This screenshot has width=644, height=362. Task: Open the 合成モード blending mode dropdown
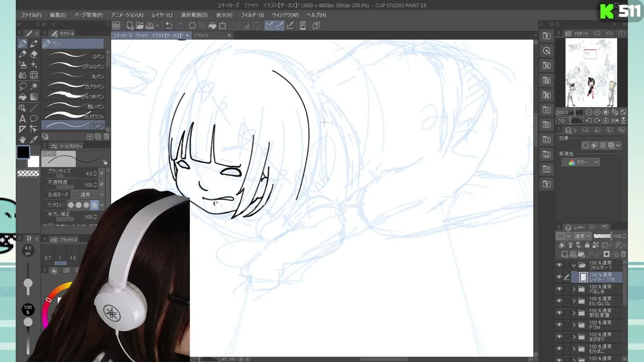point(88,195)
